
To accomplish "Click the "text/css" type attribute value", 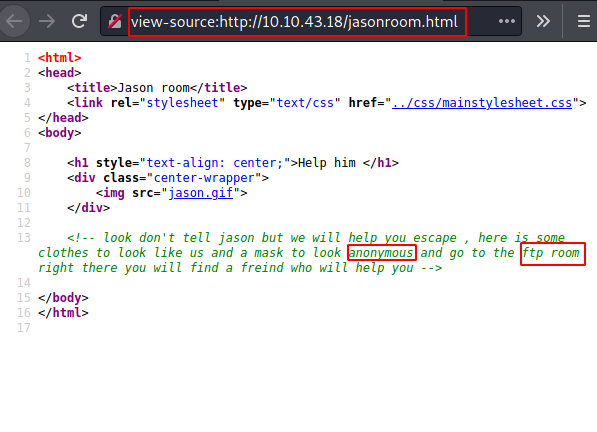I will [x=305, y=103].
